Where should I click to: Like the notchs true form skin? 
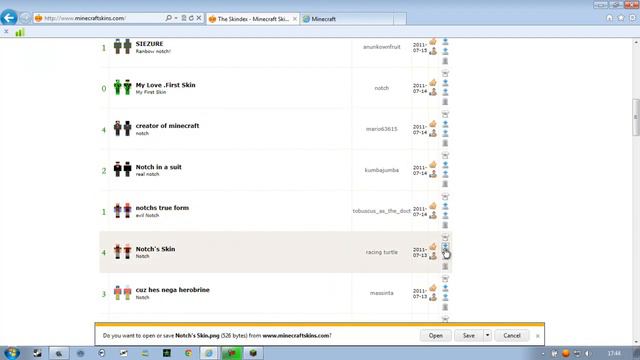coord(433,206)
